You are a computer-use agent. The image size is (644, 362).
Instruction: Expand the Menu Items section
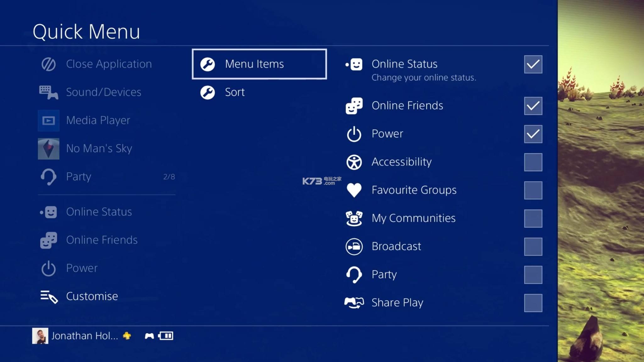point(259,64)
